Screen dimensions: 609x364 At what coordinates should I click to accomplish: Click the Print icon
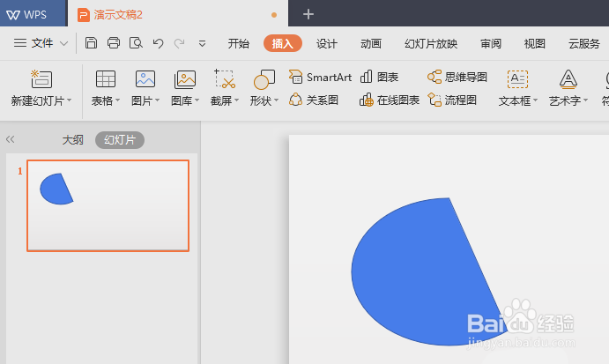click(114, 42)
